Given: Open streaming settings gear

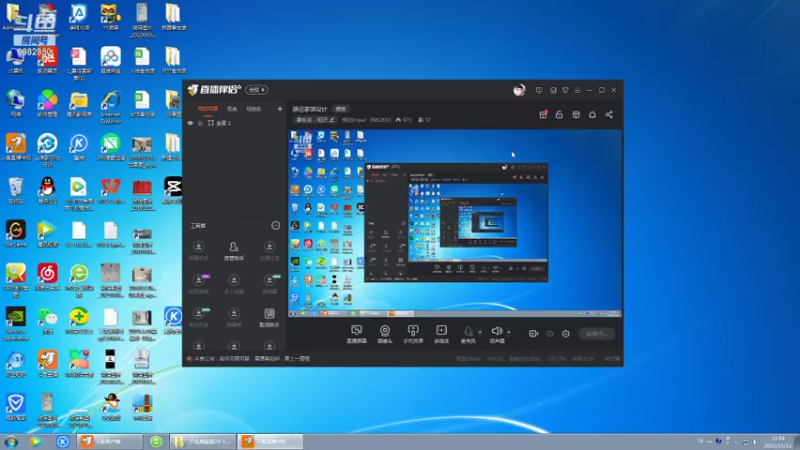Looking at the screenshot, I should click(x=565, y=334).
